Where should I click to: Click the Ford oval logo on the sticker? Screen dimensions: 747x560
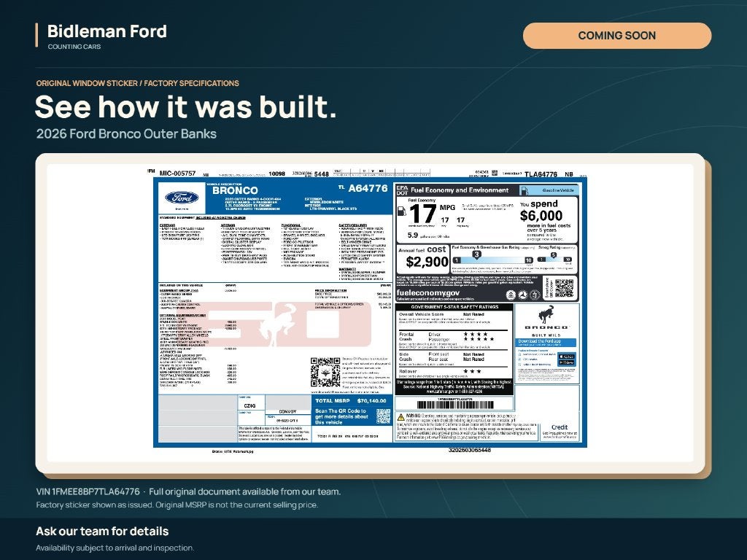click(182, 198)
